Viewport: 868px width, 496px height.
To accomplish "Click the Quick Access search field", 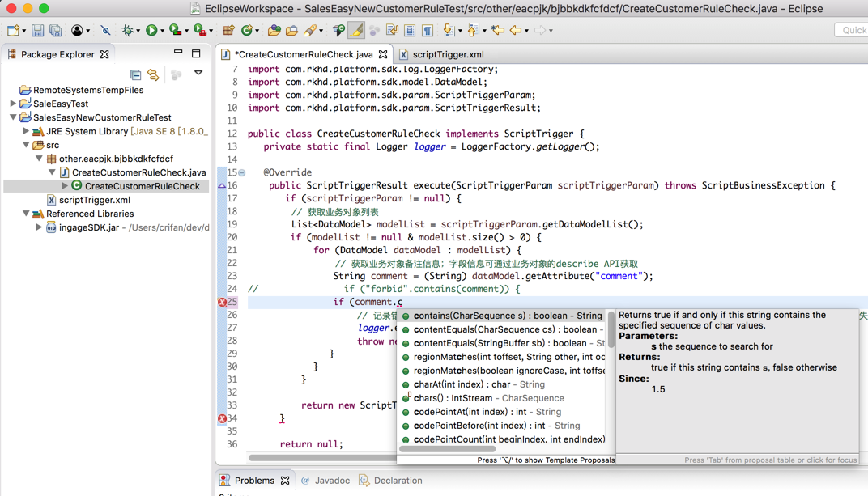I will (x=851, y=31).
